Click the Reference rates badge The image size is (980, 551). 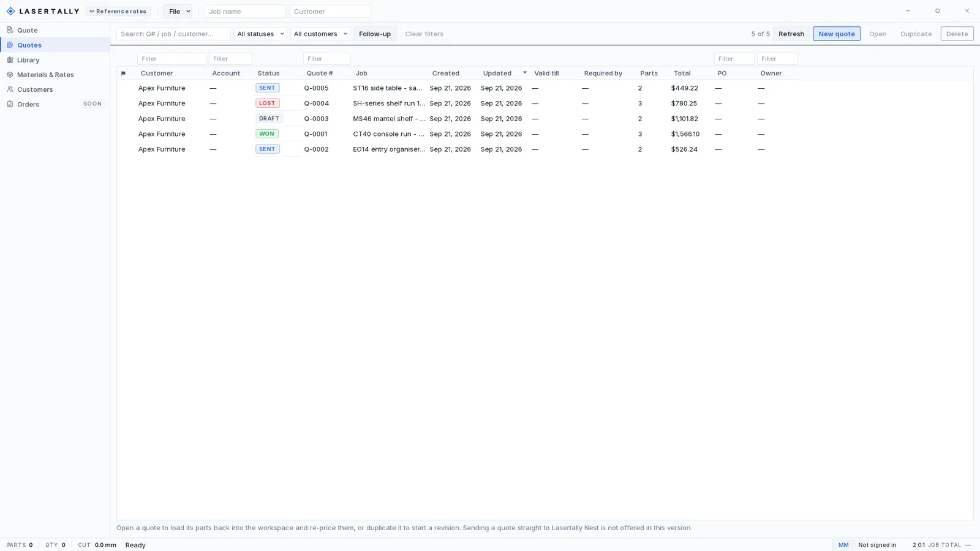pos(118,11)
